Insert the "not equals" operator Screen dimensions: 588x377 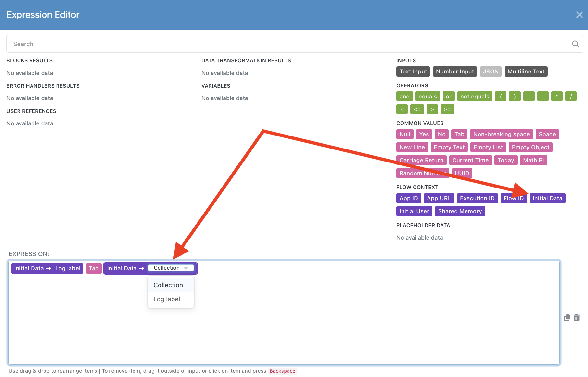tap(475, 96)
